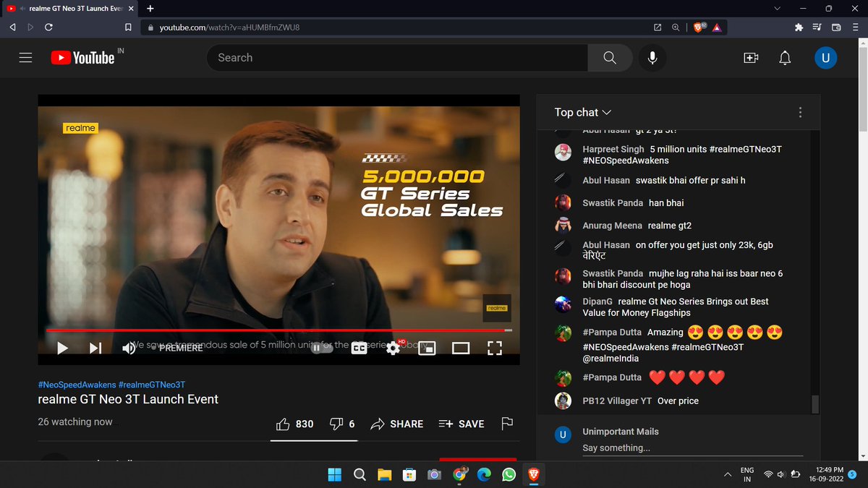Screen dimensions: 868x488
Task: Open the zoom magnifier in address bar
Action: (676, 27)
